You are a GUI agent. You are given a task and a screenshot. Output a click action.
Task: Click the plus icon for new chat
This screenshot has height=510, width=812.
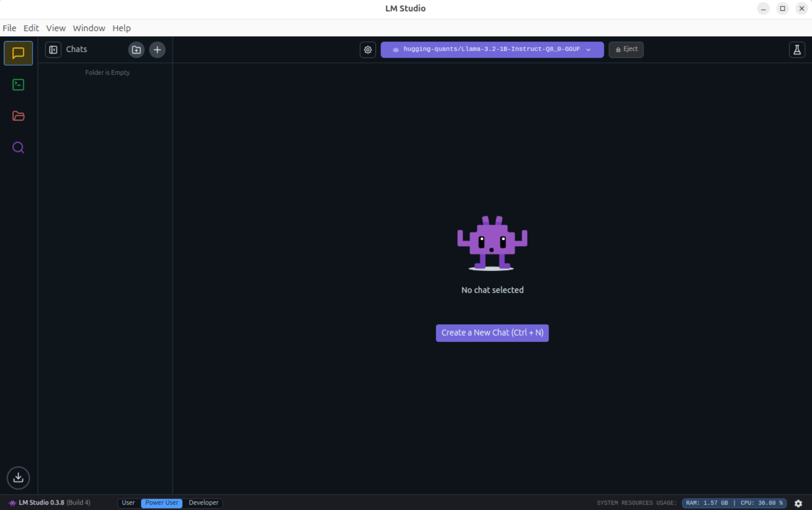point(157,50)
